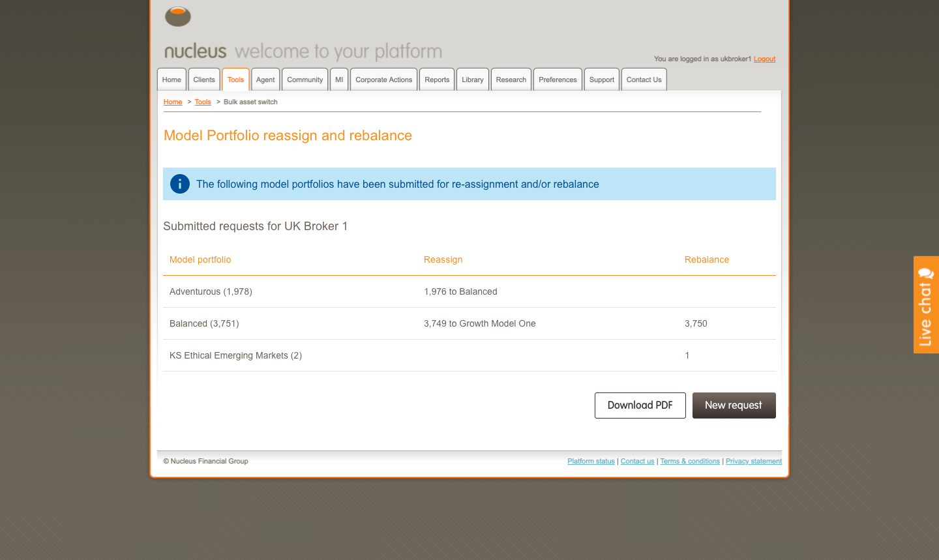Open the Support tab
Viewport: 939px width, 560px height.
click(602, 80)
